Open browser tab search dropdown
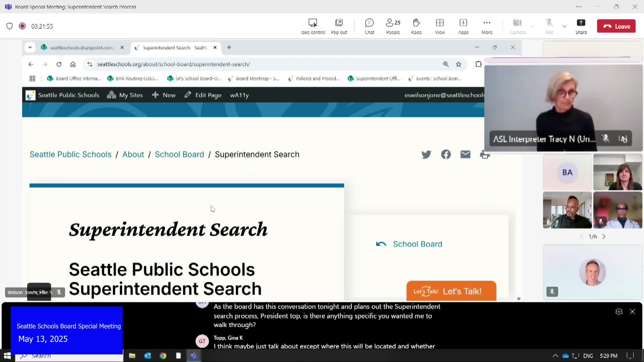This screenshot has width=644, height=362. 30,47
